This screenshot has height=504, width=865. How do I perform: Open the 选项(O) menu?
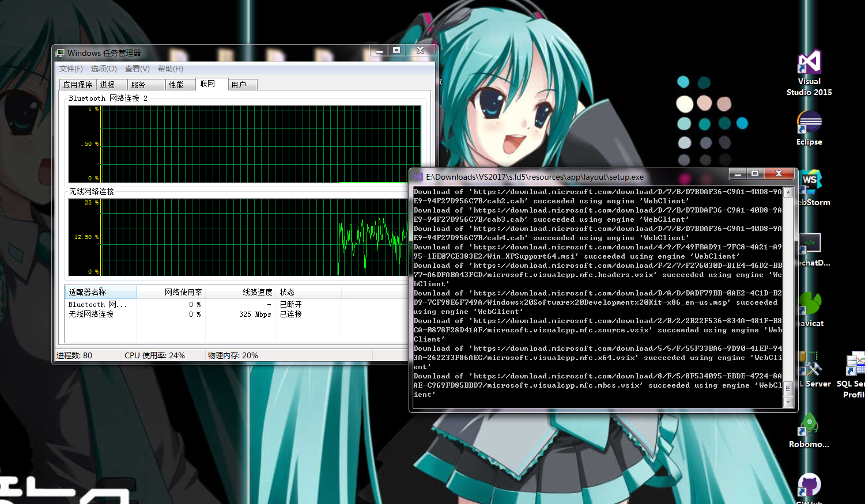pyautogui.click(x=104, y=69)
